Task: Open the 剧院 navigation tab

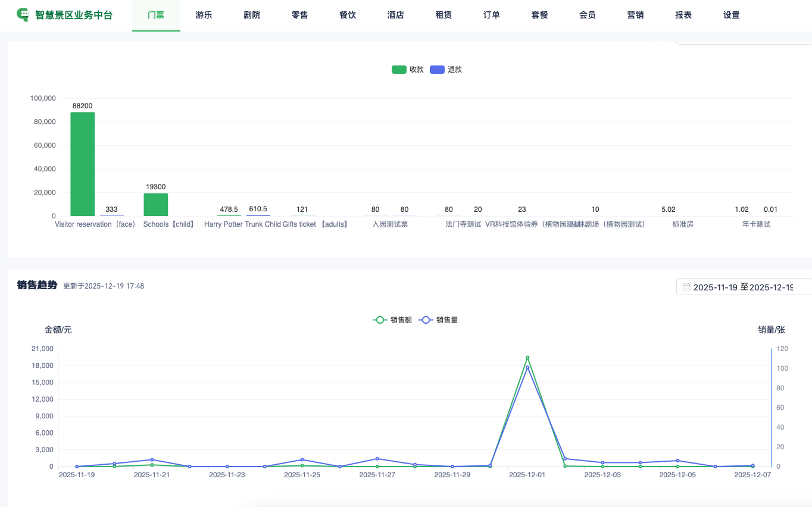Action: pos(252,15)
